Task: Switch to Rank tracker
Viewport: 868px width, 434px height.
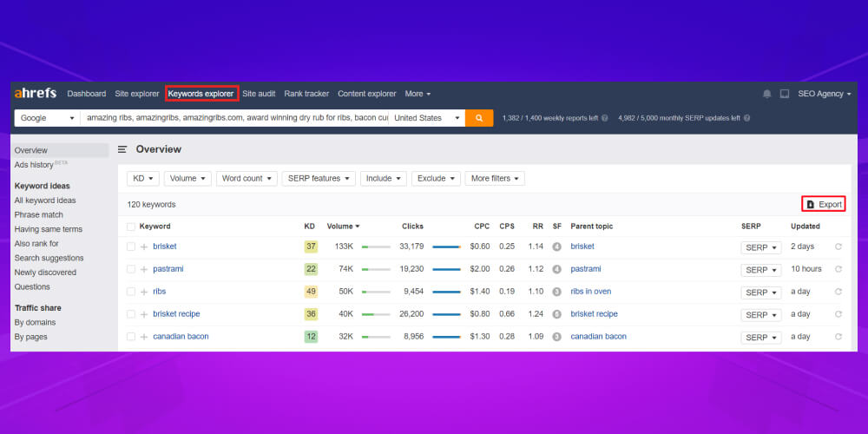Action: pyautogui.click(x=306, y=94)
